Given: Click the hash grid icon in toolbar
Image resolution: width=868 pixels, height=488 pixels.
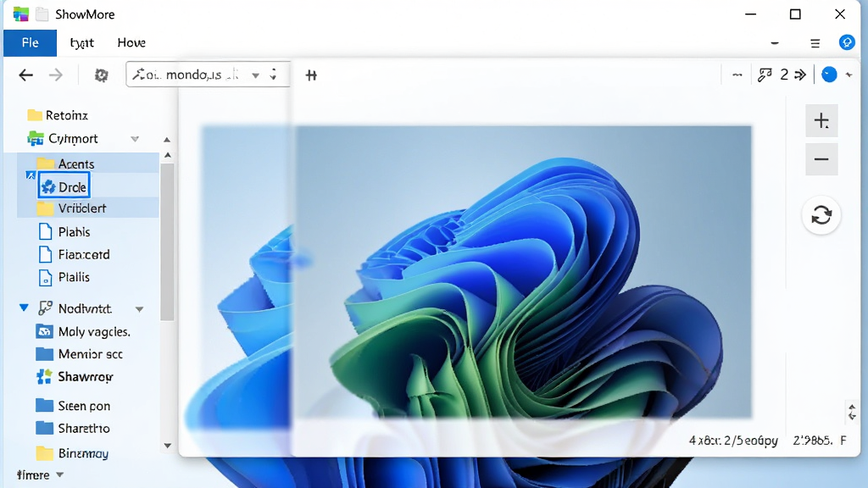Looking at the screenshot, I should point(311,75).
